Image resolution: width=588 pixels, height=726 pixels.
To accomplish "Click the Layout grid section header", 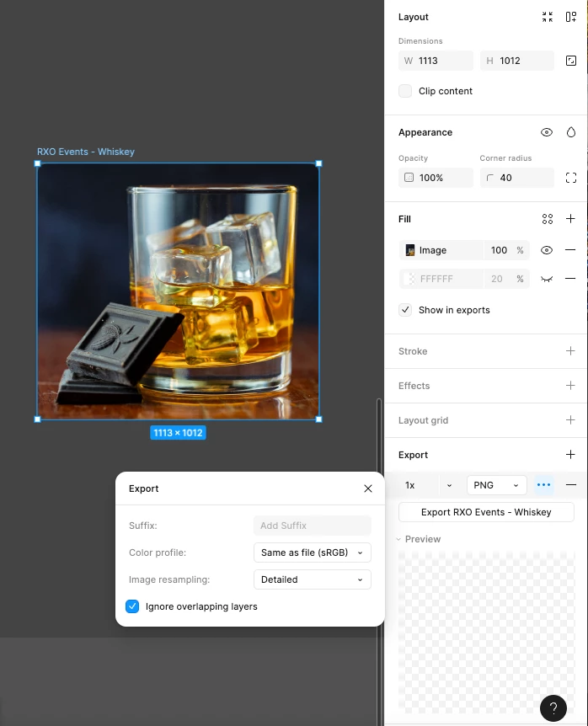I will coord(423,420).
